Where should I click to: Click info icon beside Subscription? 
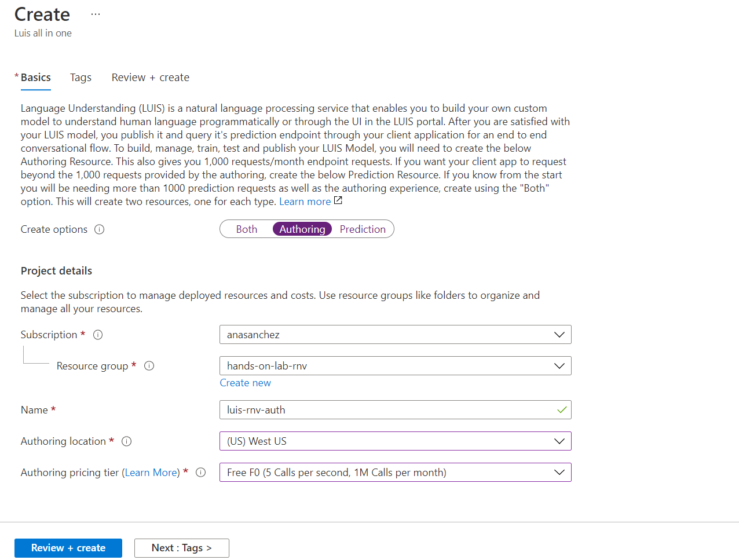point(98,335)
